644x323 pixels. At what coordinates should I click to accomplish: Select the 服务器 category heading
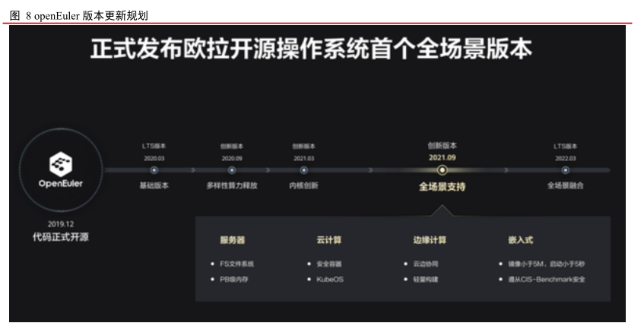point(232,240)
